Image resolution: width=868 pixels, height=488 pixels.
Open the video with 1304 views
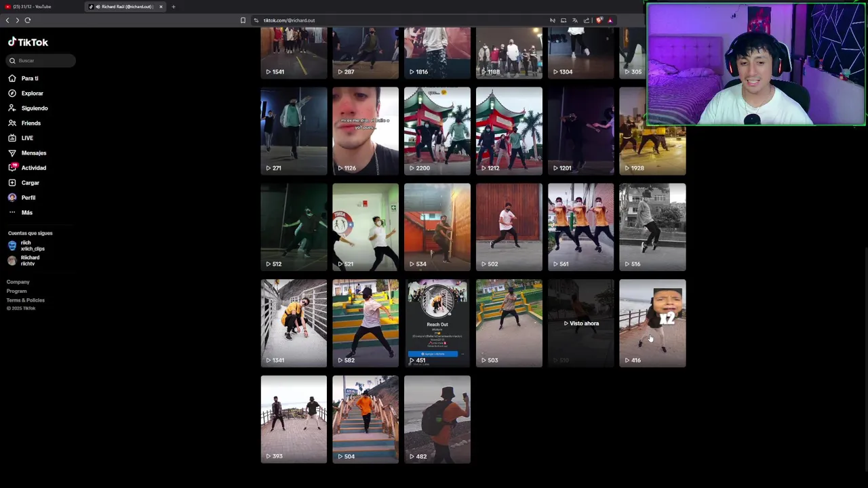(x=581, y=53)
